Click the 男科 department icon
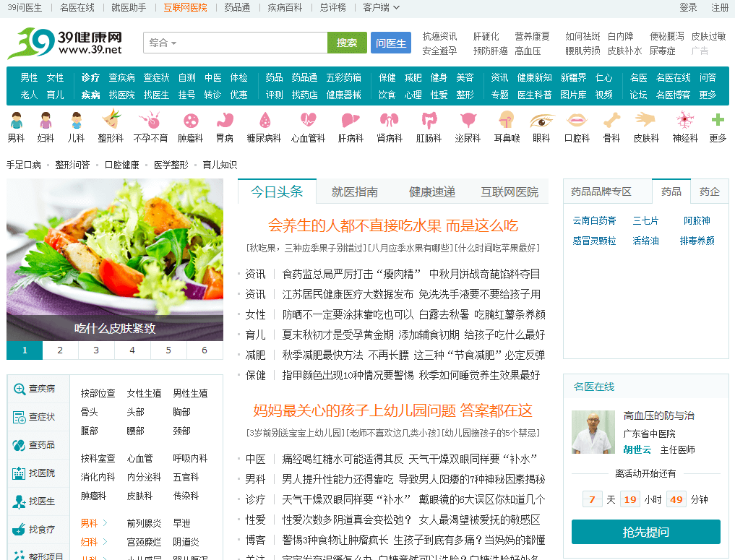 click(x=16, y=121)
